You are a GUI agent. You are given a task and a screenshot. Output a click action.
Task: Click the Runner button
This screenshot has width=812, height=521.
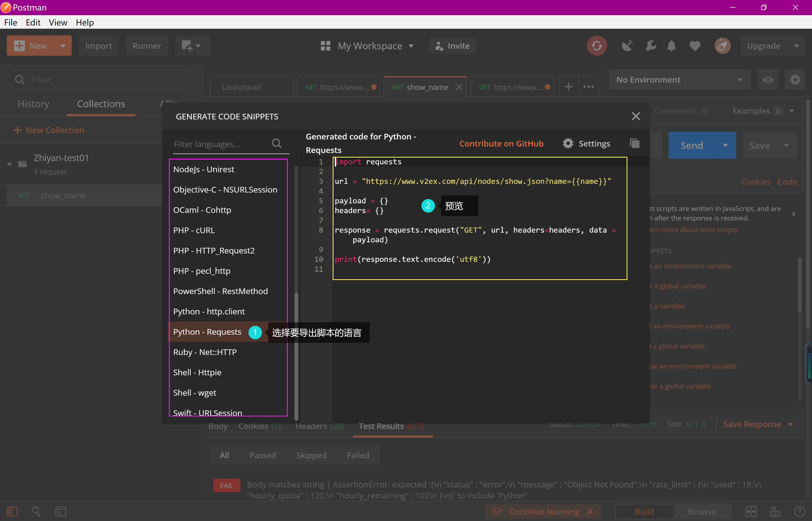click(147, 46)
